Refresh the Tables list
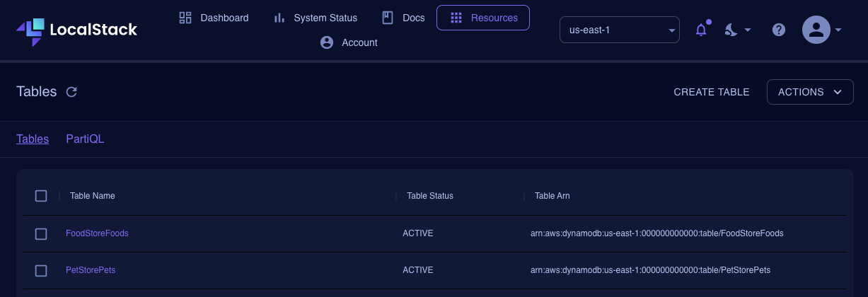Viewport: 868px width, 297px height. coord(71,92)
